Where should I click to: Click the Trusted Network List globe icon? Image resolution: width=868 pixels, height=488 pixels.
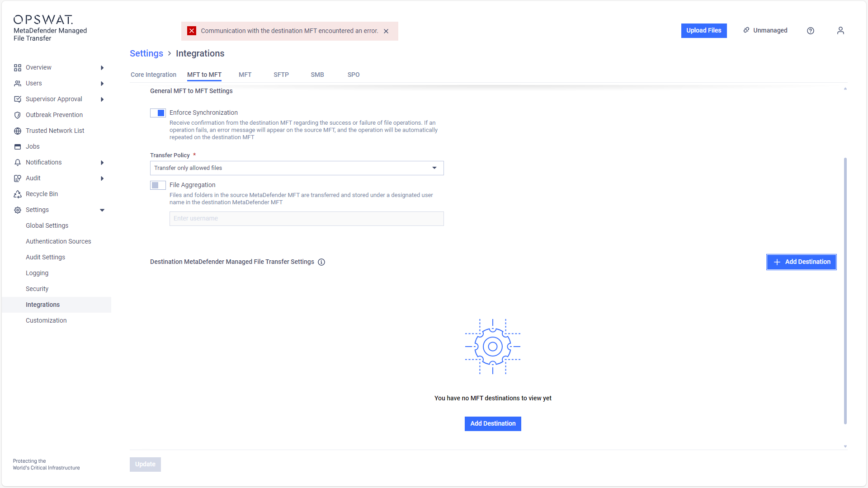(18, 131)
